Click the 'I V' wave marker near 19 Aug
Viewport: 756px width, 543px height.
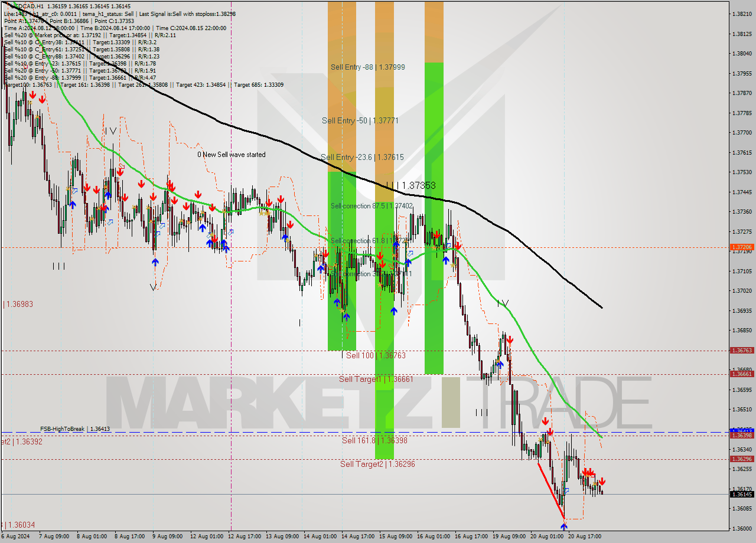click(503, 303)
